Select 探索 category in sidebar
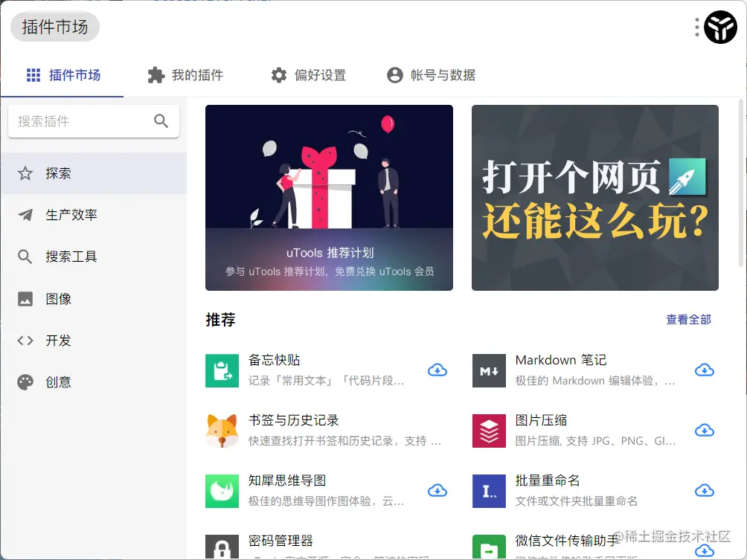Image resolution: width=747 pixels, height=560 pixels. click(x=94, y=173)
